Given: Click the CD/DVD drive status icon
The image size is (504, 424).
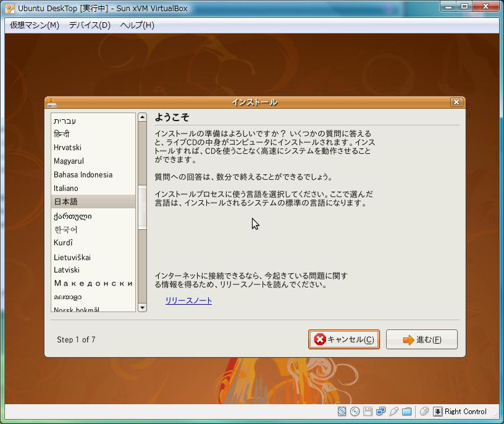Looking at the screenshot, I should click(x=355, y=411).
